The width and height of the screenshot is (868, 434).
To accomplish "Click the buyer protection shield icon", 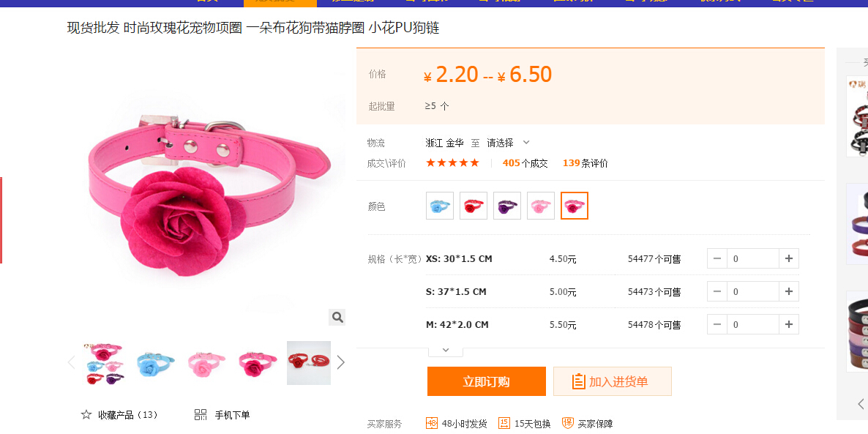I will pos(567,423).
